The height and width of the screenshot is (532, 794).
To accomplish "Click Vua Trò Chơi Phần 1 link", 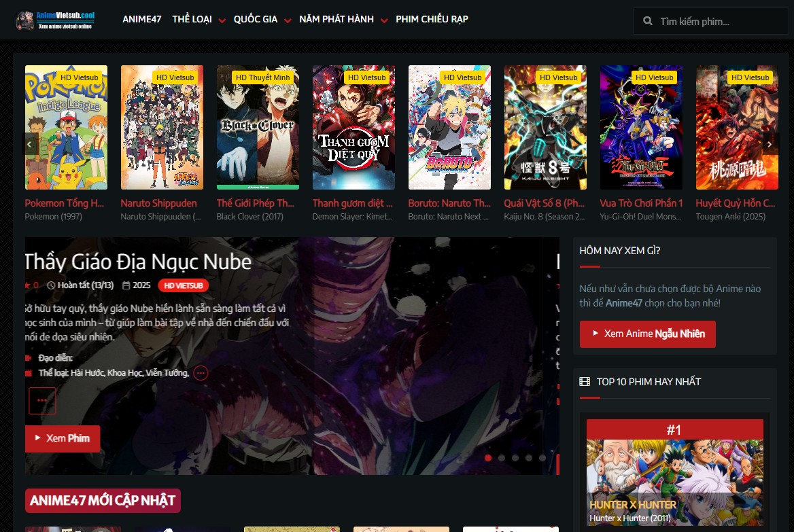I will point(641,203).
